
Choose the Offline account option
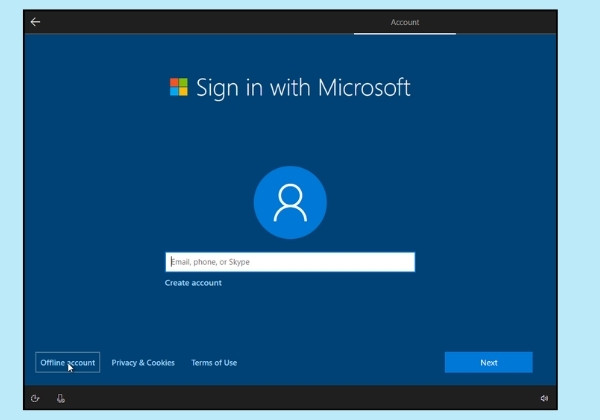(68, 362)
